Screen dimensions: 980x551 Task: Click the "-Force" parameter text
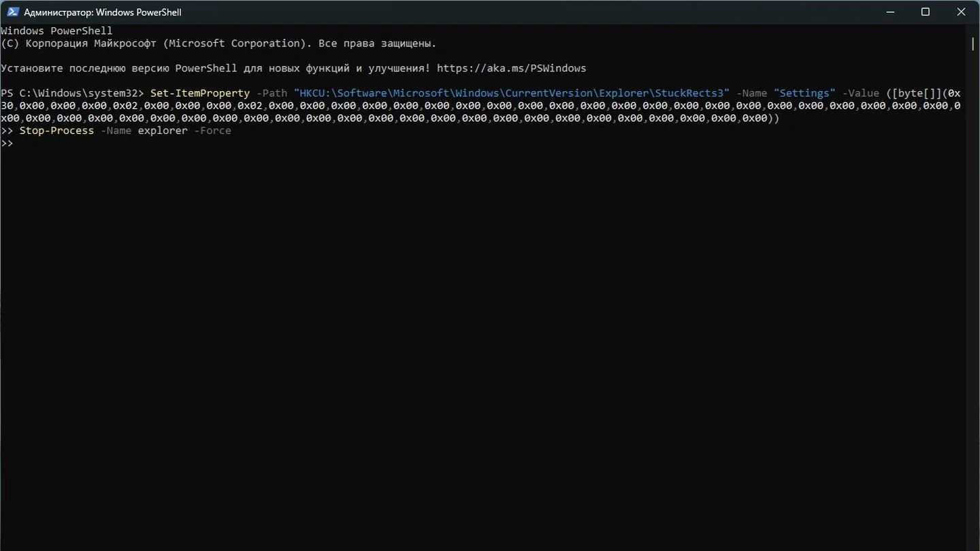coord(212,131)
